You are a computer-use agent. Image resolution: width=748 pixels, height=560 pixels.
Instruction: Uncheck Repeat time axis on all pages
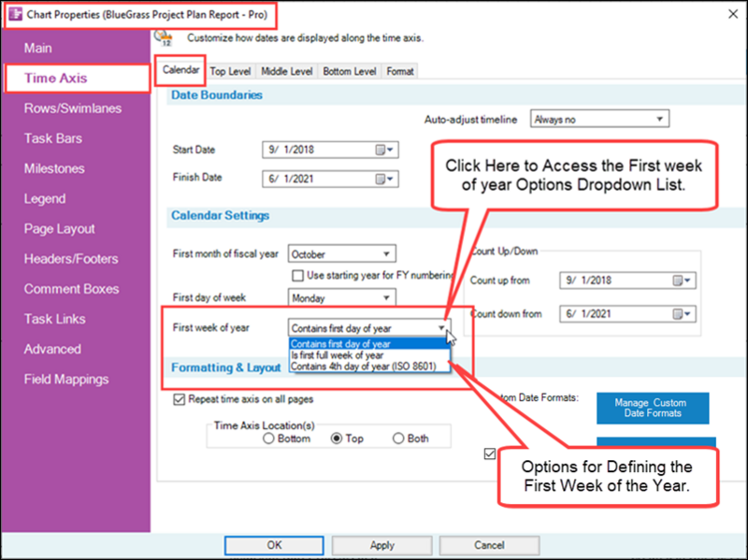pos(179,399)
